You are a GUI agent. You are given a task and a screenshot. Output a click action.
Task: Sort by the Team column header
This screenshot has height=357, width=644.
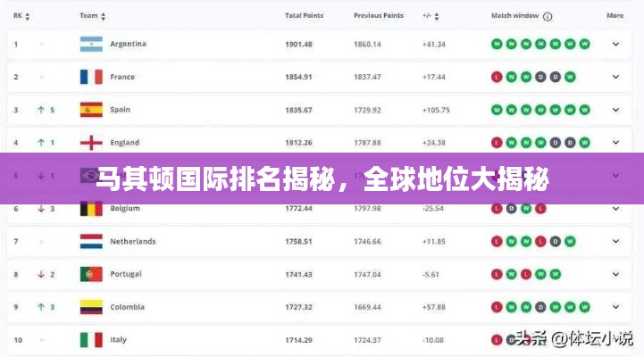[x=92, y=16]
